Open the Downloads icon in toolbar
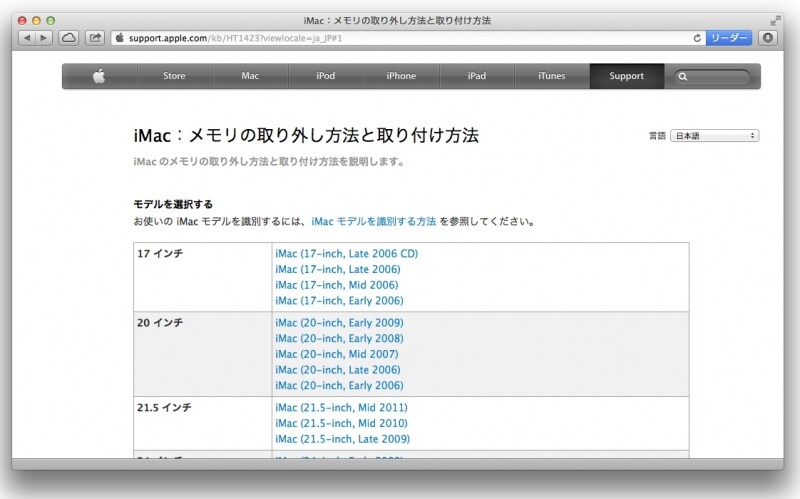 [767, 38]
